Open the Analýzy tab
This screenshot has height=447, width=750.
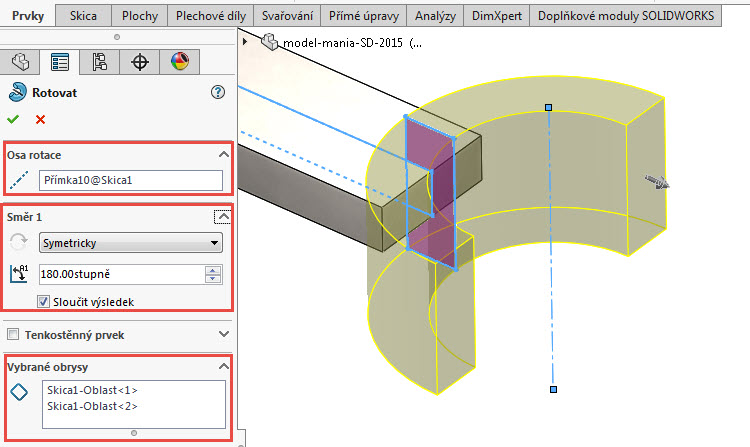(x=435, y=16)
